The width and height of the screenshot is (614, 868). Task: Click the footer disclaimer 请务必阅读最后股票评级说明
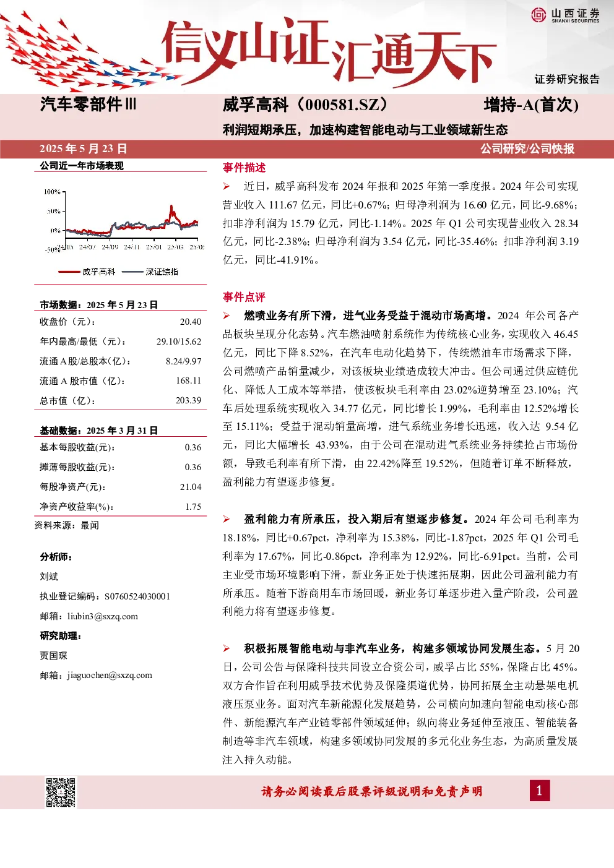(x=372, y=791)
